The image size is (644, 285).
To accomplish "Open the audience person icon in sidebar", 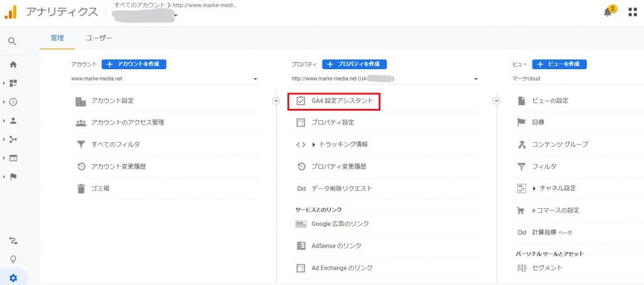I will (x=13, y=121).
